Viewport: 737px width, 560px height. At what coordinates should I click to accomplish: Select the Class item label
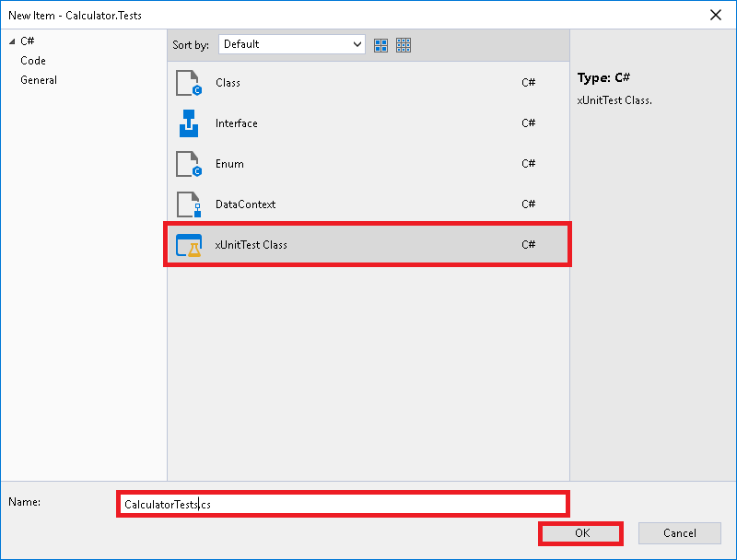point(228,83)
